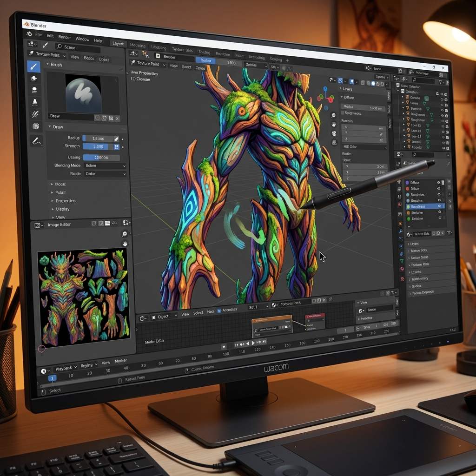Toggle visibility of highlighted Surgfrets layer
The height and width of the screenshot is (476, 476).
pos(439,206)
